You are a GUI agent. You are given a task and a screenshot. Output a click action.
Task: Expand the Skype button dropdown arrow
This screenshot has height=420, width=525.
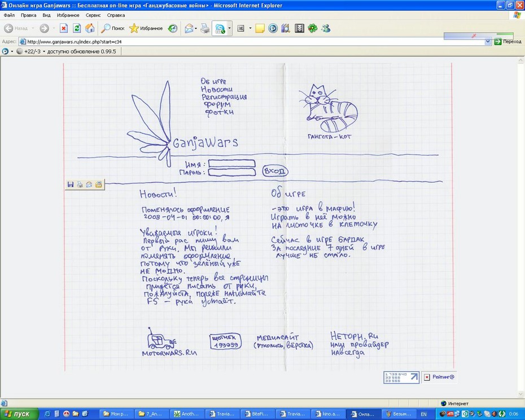coord(229,28)
